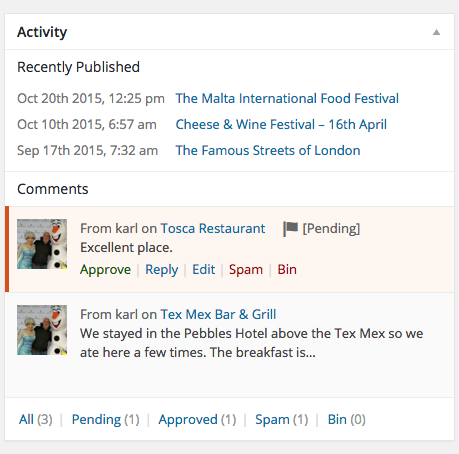Move the pending comment to Bin

[287, 269]
